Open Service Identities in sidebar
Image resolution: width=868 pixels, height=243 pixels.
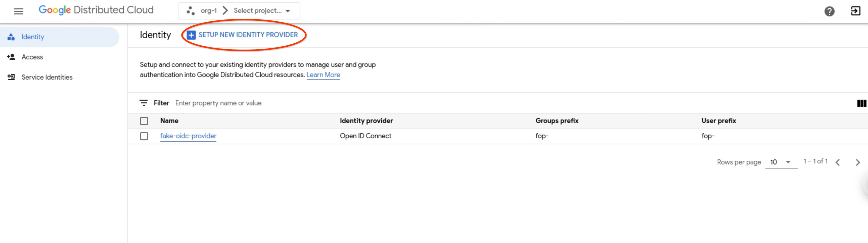47,77
